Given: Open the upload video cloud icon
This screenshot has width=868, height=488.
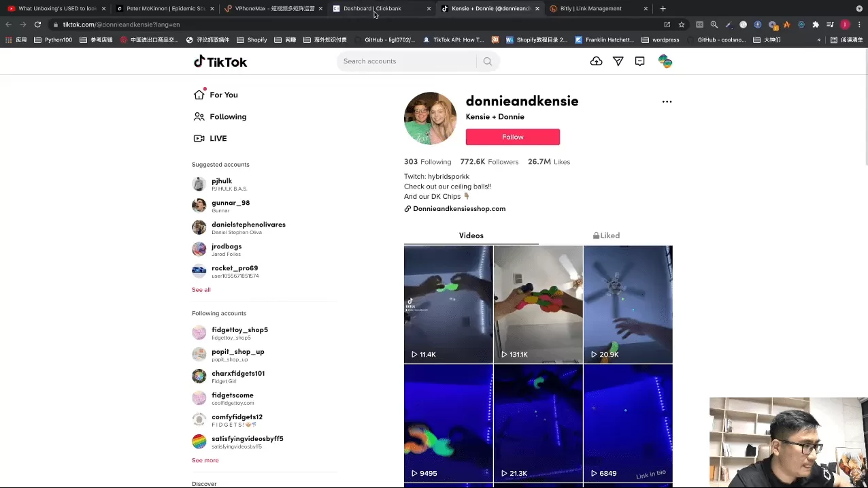Looking at the screenshot, I should click(x=596, y=61).
